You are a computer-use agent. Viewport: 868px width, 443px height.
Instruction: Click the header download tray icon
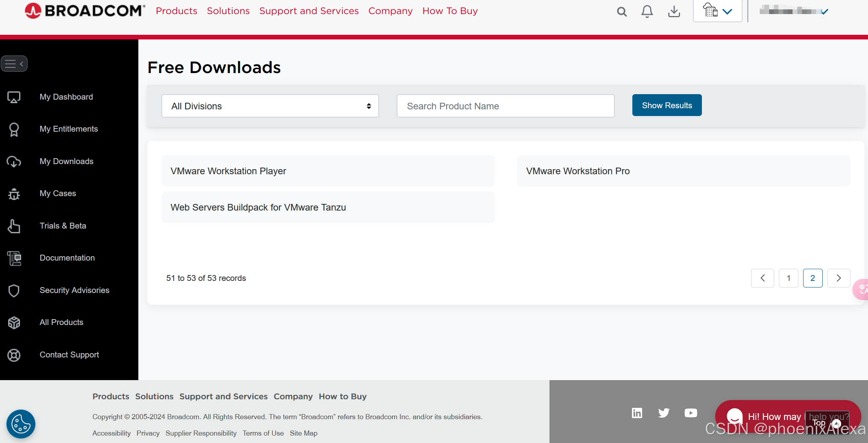[x=674, y=12]
